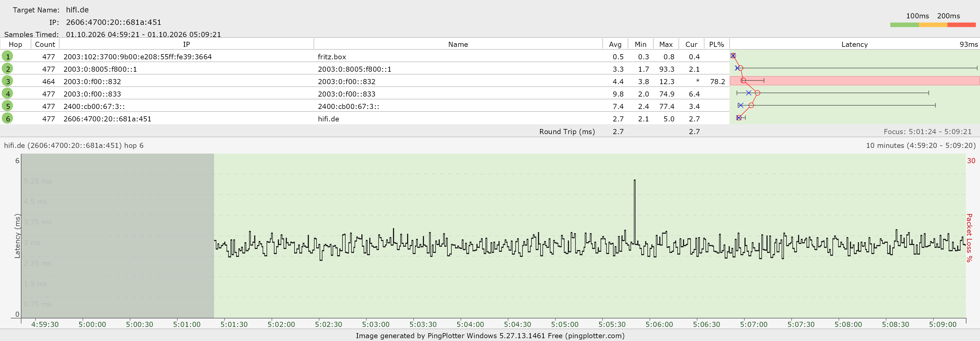Select IP 2400:cb00:67:3:: in hop 5
980x341 pixels.
tap(94, 107)
